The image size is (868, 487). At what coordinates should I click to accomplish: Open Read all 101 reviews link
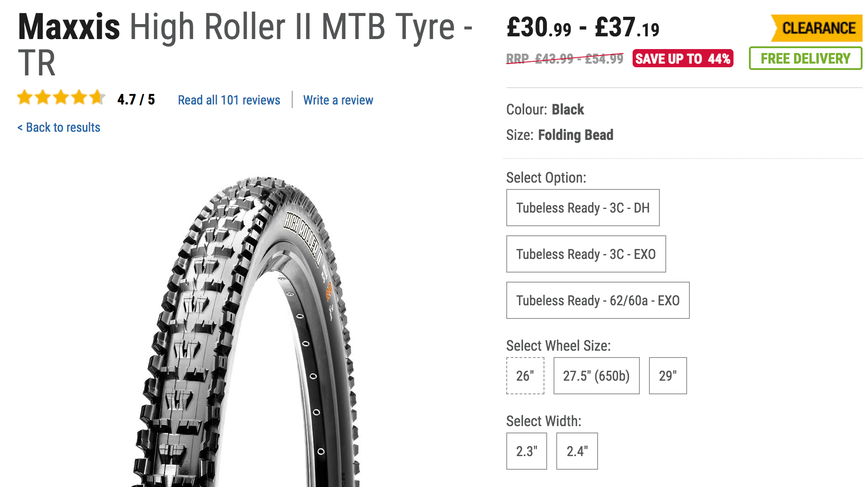point(229,100)
